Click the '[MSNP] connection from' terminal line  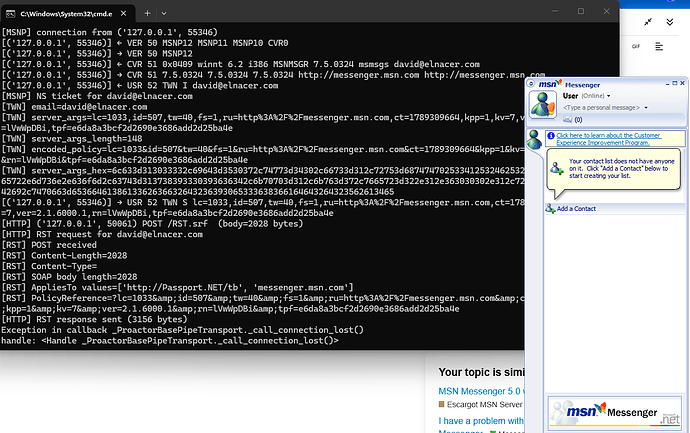click(x=110, y=32)
